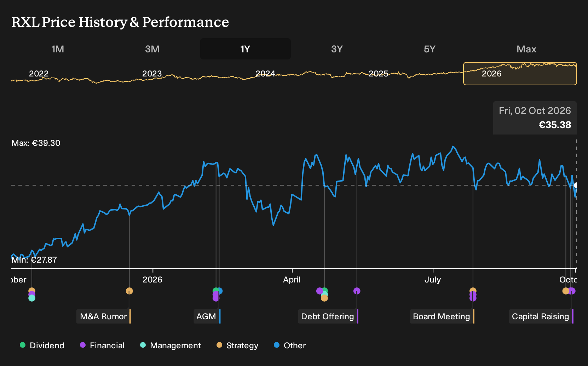Click orange Strategy dot above Board Meeting

(x=473, y=291)
